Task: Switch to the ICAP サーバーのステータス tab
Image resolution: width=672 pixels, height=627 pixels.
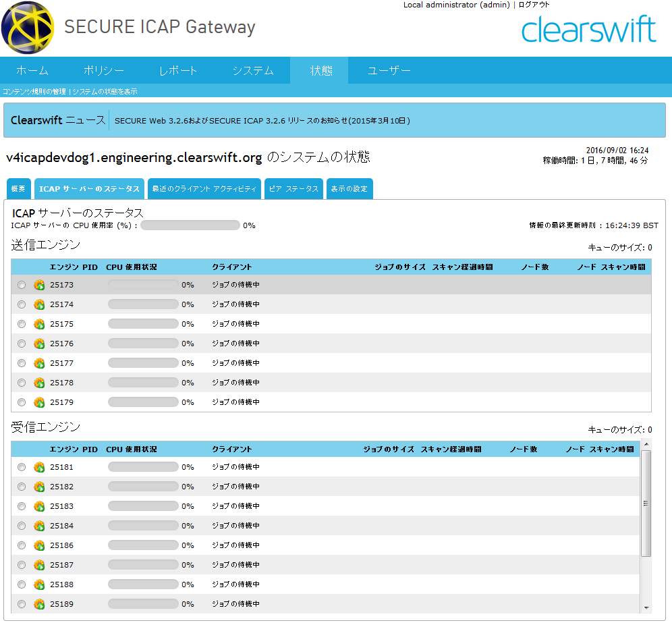Action: coord(89,188)
